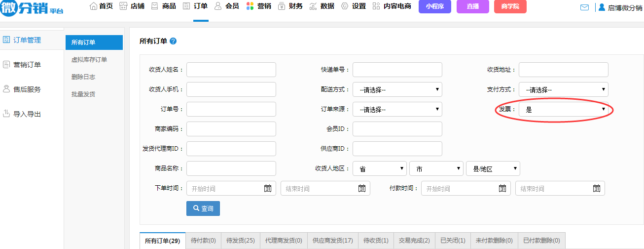This screenshot has height=249, width=644.
Task: Open calendar for order start time
Action: [x=268, y=188]
